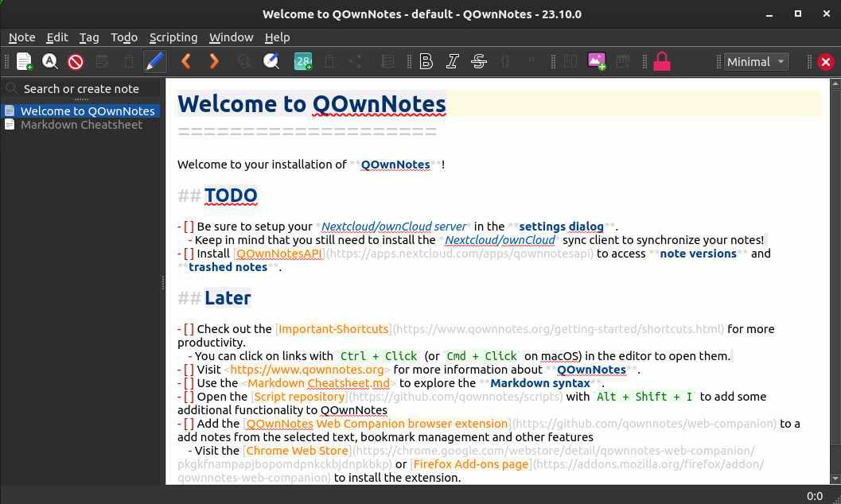Open the Todo menu
This screenshot has width=841, height=504.
point(124,37)
